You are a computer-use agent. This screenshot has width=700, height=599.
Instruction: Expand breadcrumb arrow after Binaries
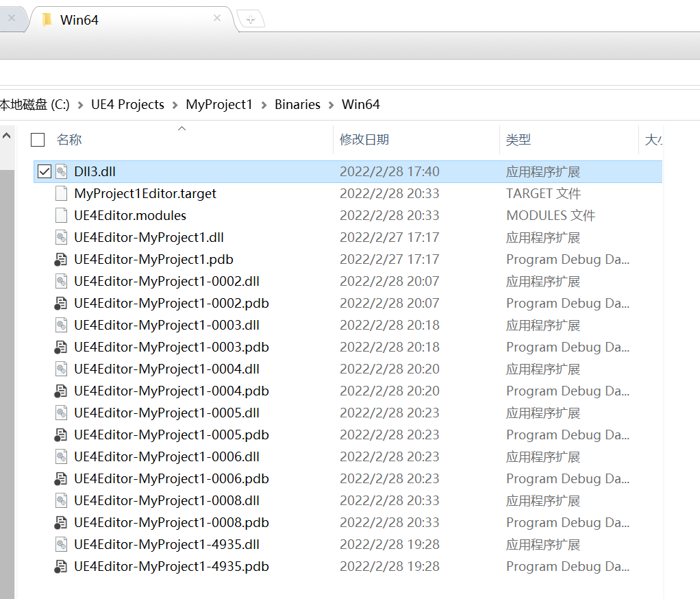pyautogui.click(x=331, y=105)
